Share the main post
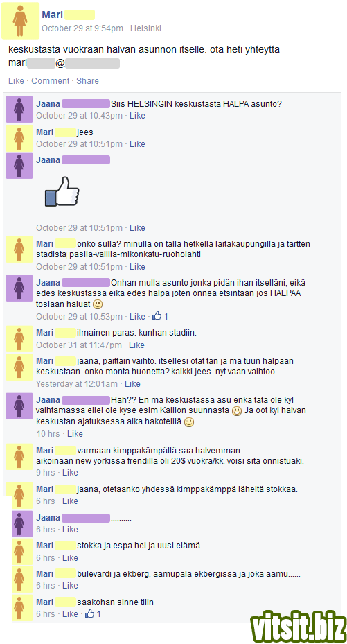 pos(87,81)
